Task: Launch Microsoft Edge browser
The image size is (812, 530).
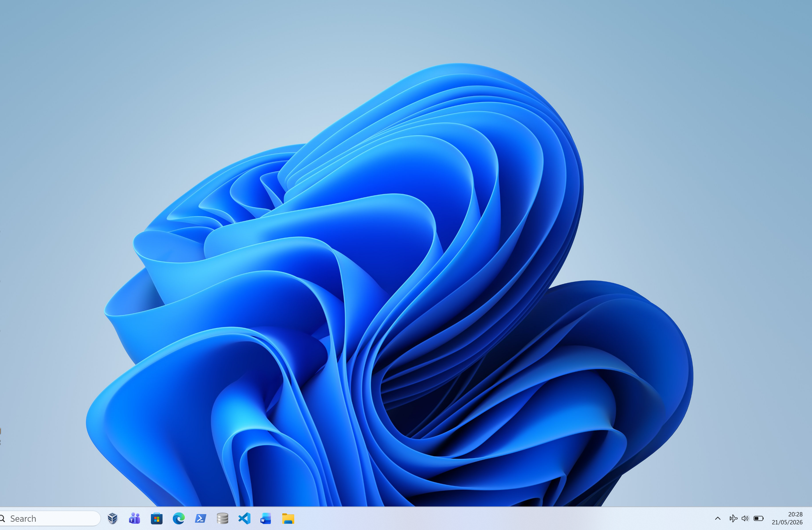Action: tap(178, 518)
